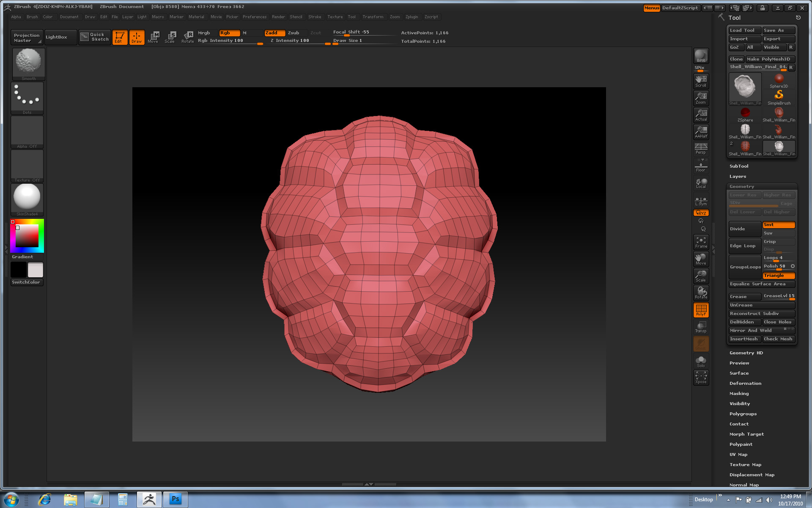
Task: Open Photoshop from the taskbar
Action: 175,499
